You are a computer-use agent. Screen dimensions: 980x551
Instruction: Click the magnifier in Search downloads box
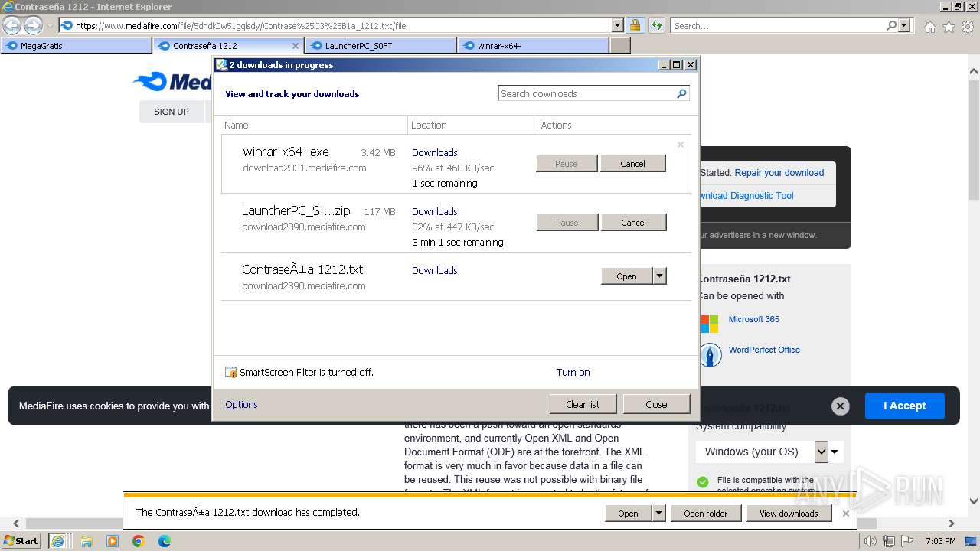coord(681,93)
